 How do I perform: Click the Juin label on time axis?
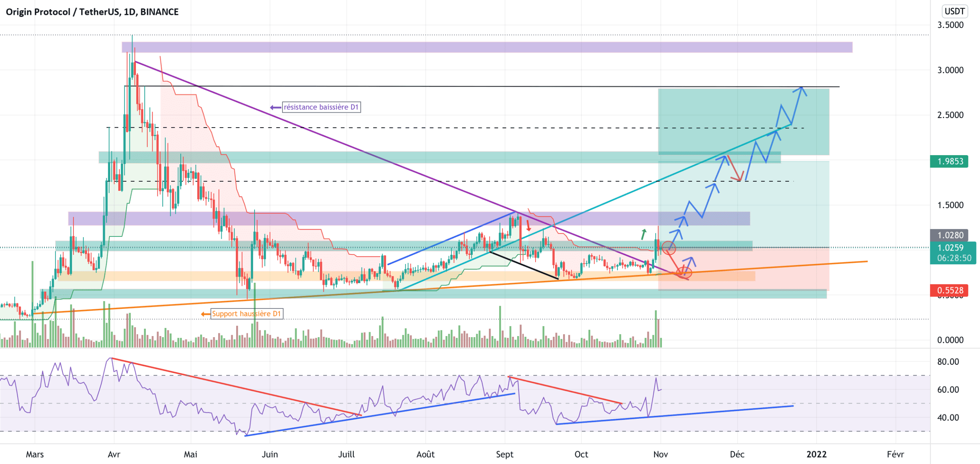pos(270,454)
